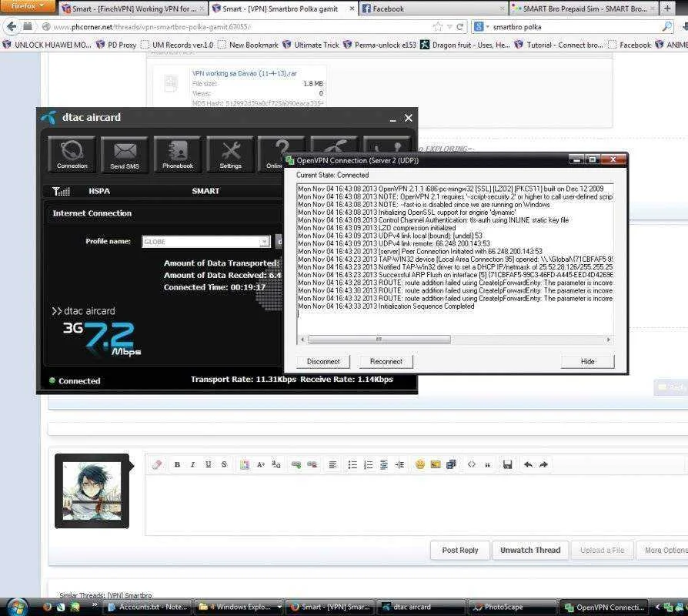Insert an unordered bullet list
Image resolution: width=688 pixels, height=616 pixels.
[352, 464]
